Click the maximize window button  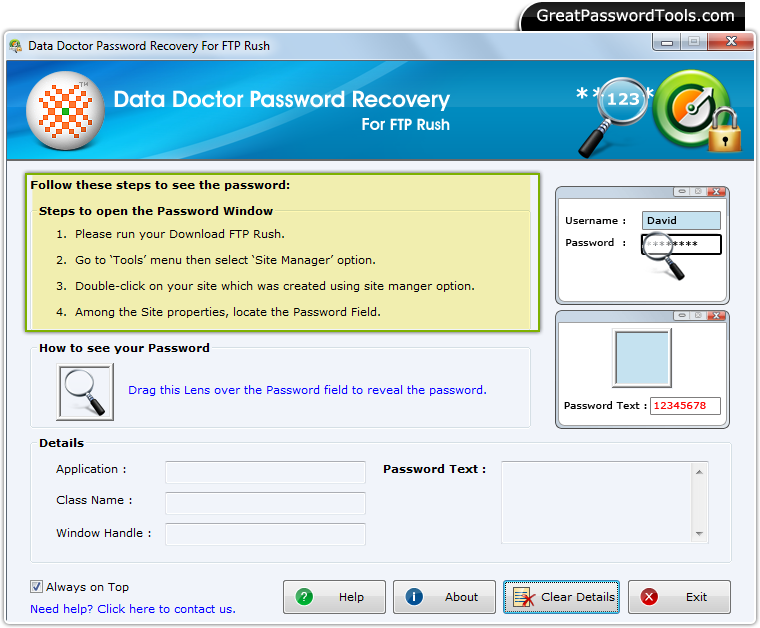coord(694,43)
